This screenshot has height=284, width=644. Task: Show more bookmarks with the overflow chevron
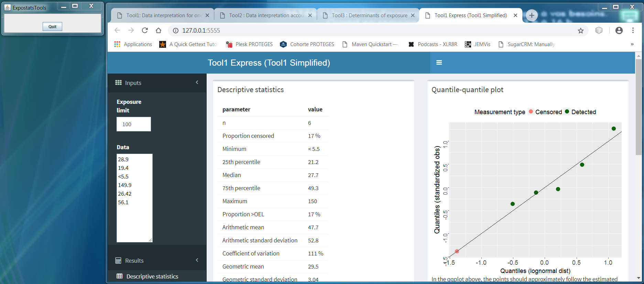pyautogui.click(x=632, y=44)
